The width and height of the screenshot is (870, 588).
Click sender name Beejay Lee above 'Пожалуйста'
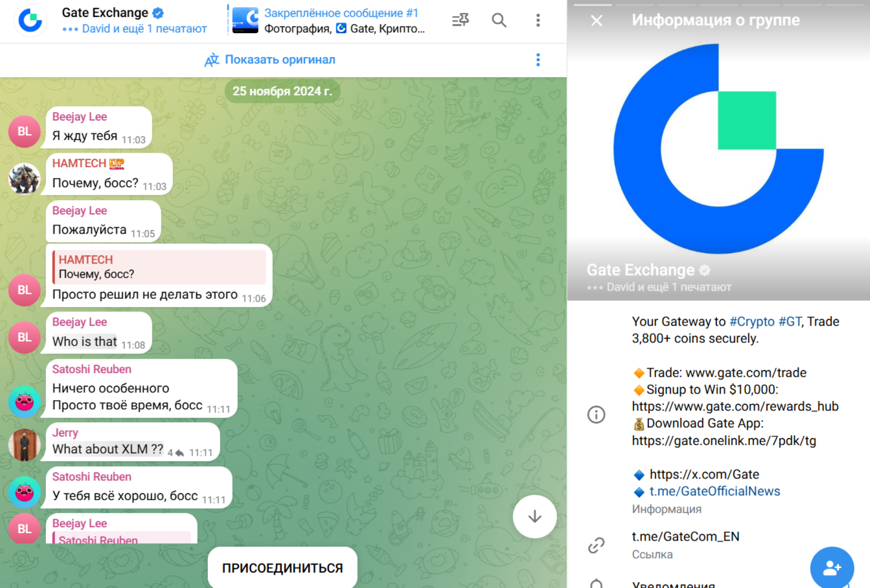[80, 210]
